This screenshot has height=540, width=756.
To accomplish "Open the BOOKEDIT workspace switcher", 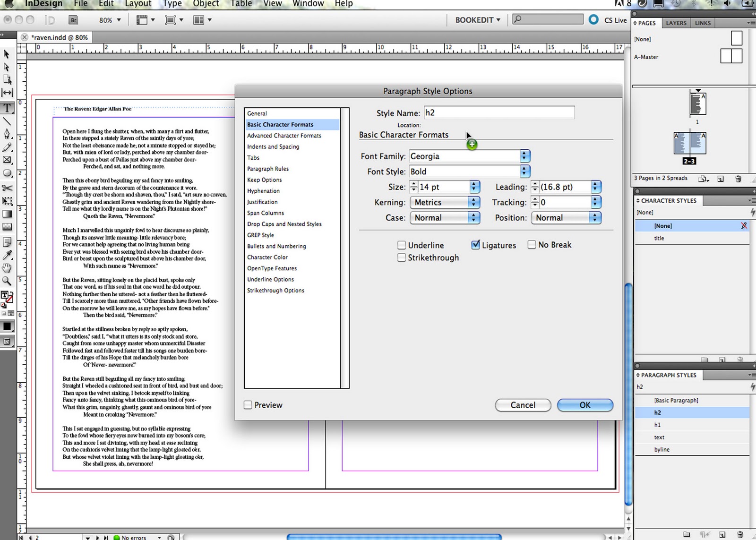I will point(478,20).
